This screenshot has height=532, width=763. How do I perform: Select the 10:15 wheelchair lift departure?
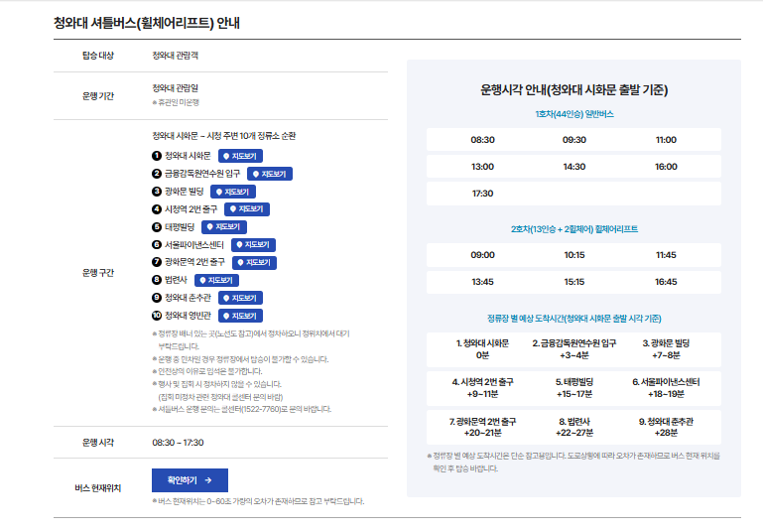pos(574,255)
